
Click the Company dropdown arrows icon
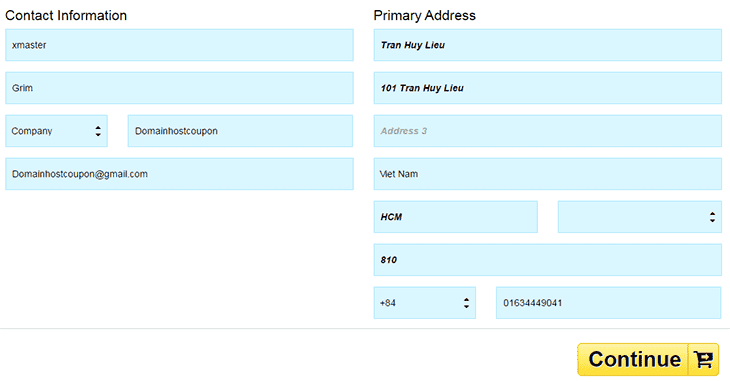98,131
